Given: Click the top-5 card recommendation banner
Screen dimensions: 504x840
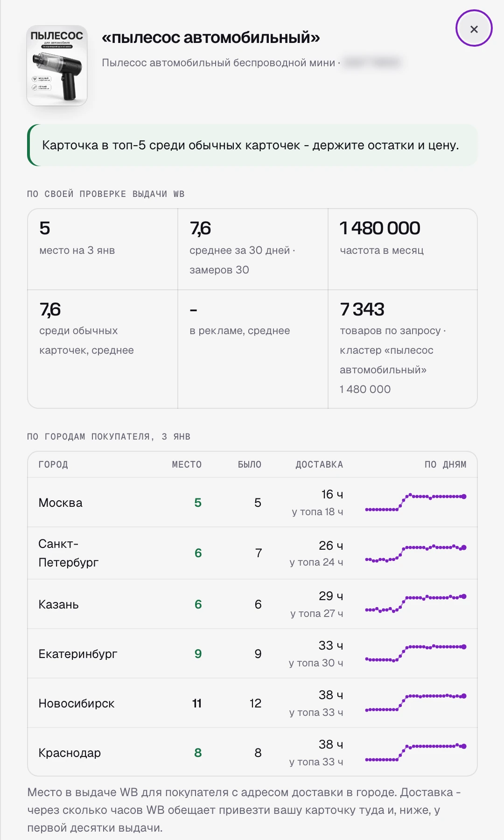Looking at the screenshot, I should pyautogui.click(x=252, y=145).
